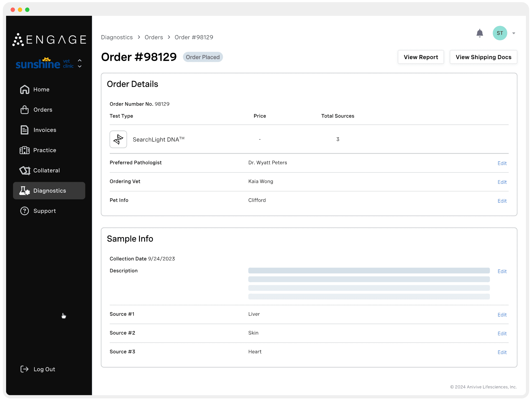Viewport: 532px width, 402px height.
Task: Click the Anivive Lifesciences copyright text
Action: (x=484, y=387)
